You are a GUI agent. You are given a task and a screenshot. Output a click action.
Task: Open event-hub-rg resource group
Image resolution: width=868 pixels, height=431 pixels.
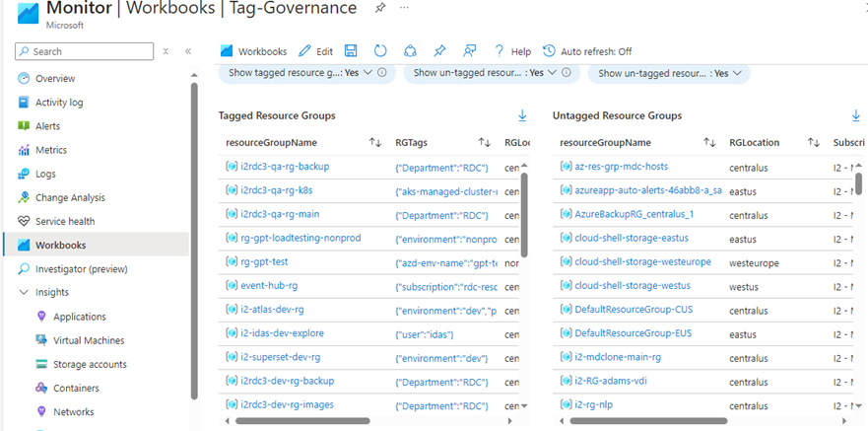(269, 285)
